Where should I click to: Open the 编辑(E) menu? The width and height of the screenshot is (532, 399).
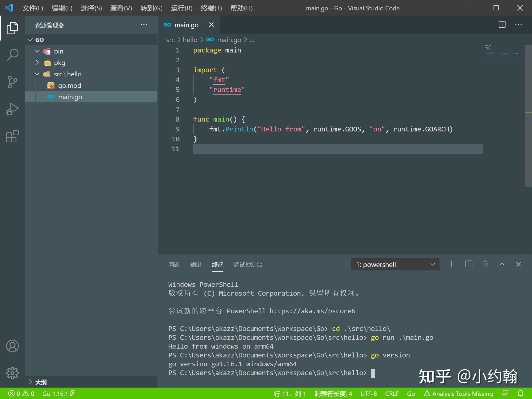[x=62, y=8]
